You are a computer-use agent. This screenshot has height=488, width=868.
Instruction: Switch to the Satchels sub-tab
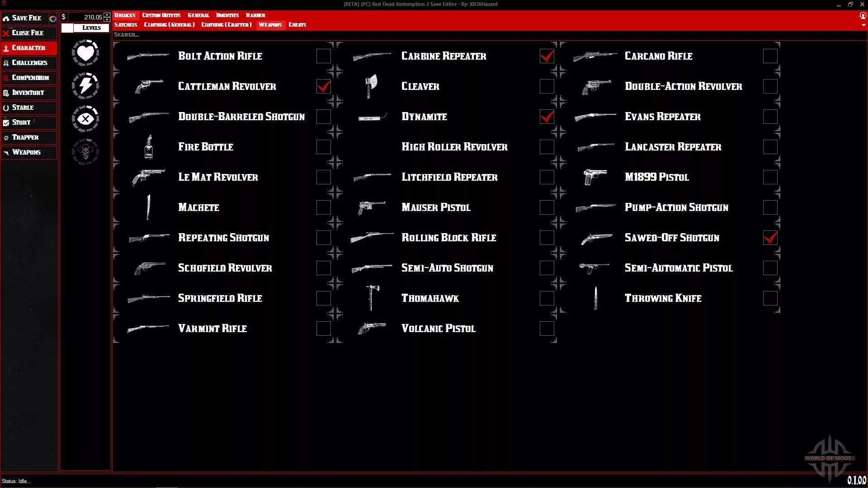pos(126,24)
